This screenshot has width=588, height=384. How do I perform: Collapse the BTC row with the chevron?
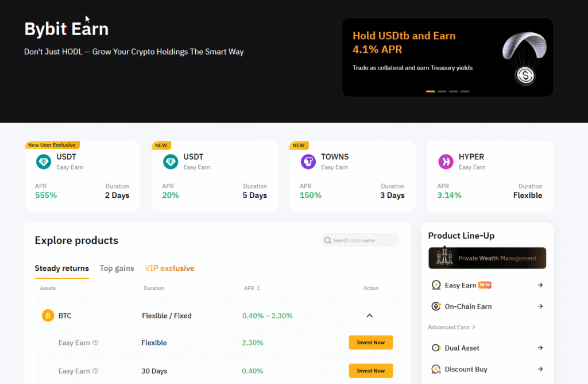coord(369,316)
